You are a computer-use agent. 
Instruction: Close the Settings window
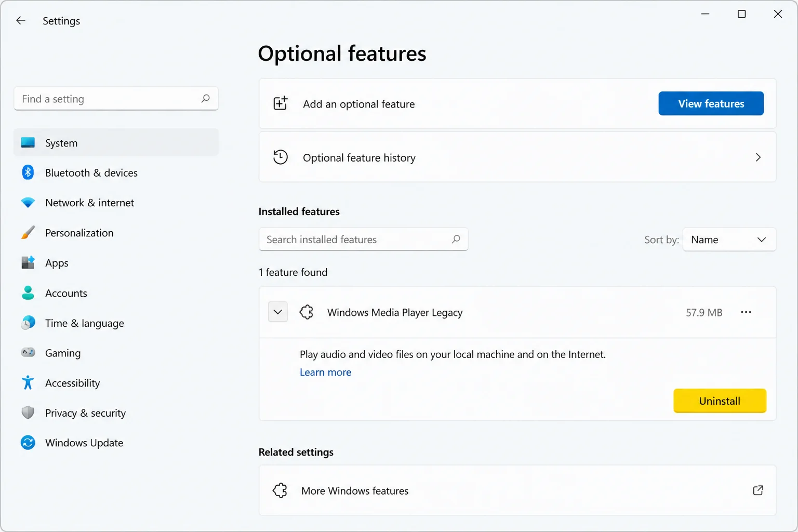(x=778, y=14)
